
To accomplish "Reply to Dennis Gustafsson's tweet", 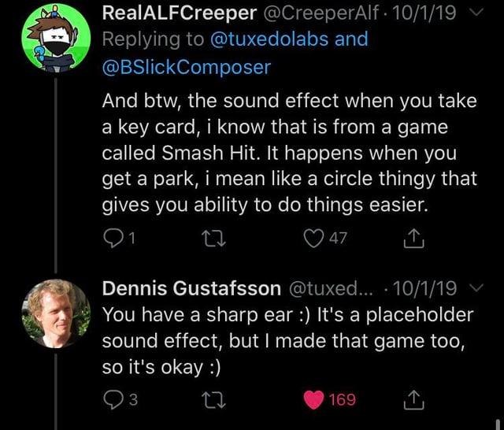I will (x=113, y=400).
